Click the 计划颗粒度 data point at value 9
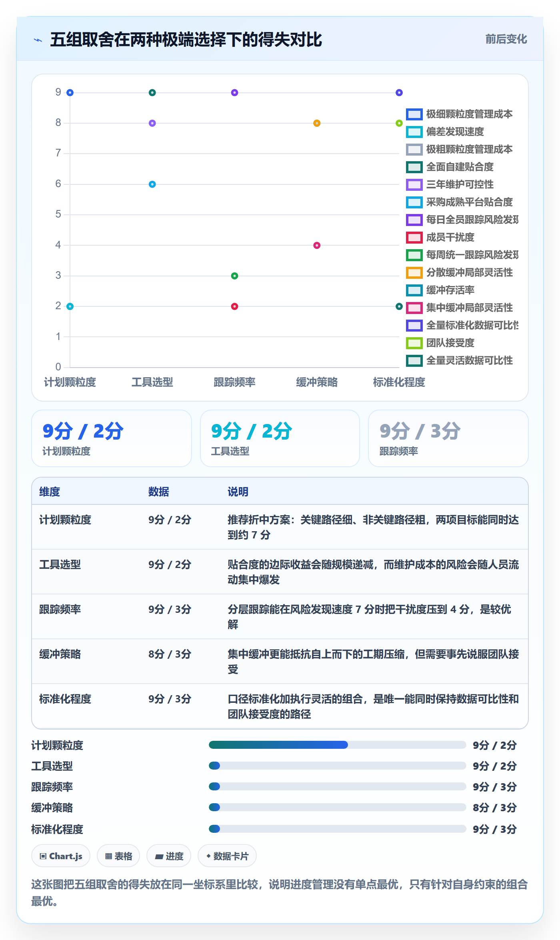560x940 pixels. [70, 93]
